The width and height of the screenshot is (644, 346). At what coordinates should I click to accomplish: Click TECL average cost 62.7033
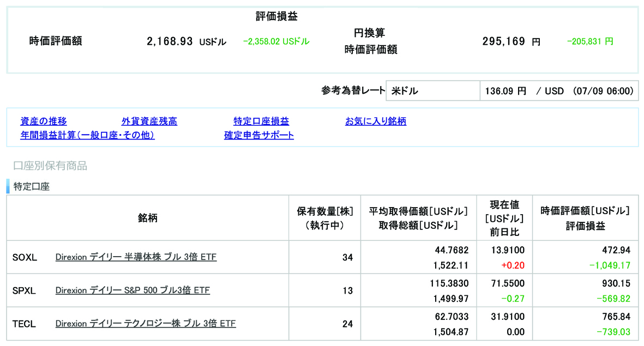(452, 317)
